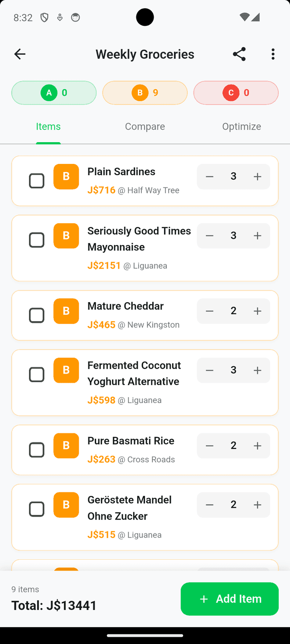Screen dimensions: 290x644
Task: Open the three-dot overflow menu
Action: [x=273, y=54]
